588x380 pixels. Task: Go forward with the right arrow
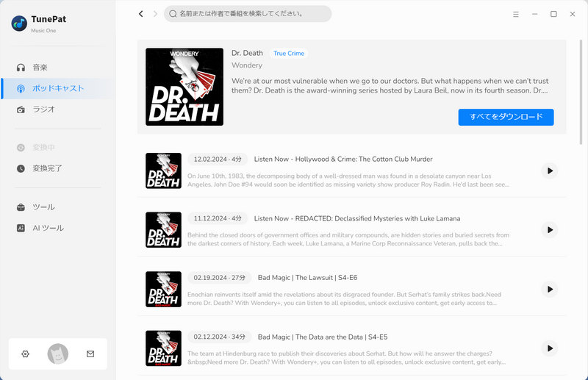click(x=155, y=14)
